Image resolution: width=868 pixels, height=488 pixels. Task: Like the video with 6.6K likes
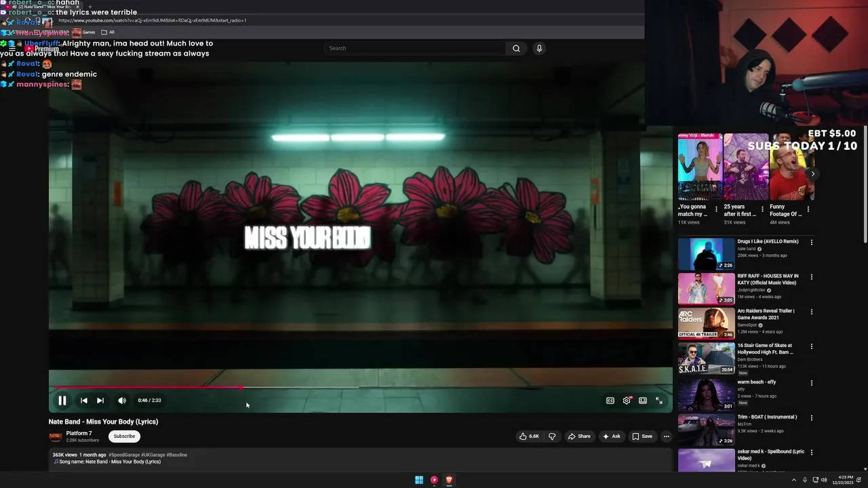click(529, 436)
